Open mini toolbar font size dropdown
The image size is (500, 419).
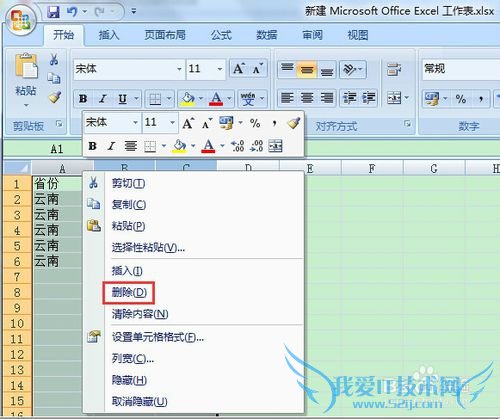pos(172,123)
